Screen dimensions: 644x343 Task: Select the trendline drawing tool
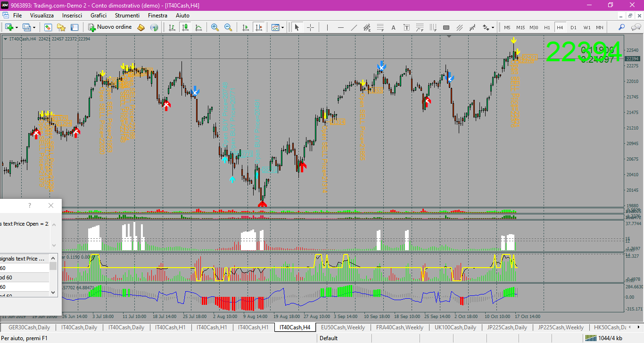click(354, 27)
